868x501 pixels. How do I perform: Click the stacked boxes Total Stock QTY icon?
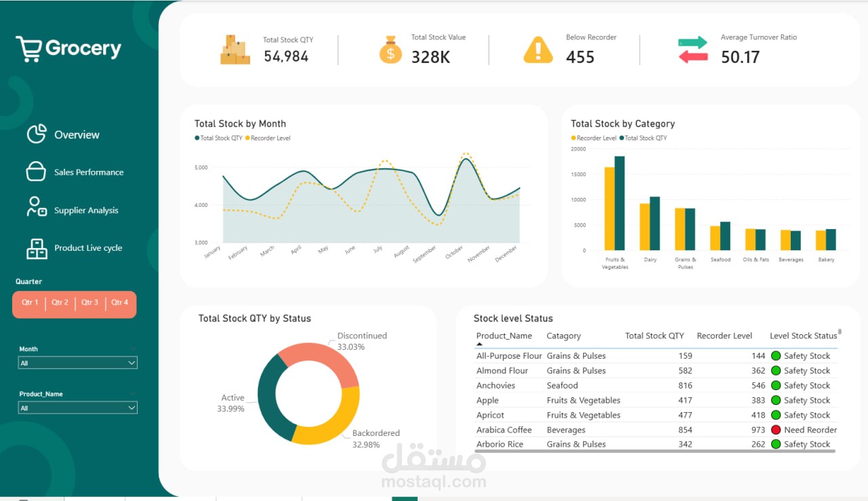(235, 49)
